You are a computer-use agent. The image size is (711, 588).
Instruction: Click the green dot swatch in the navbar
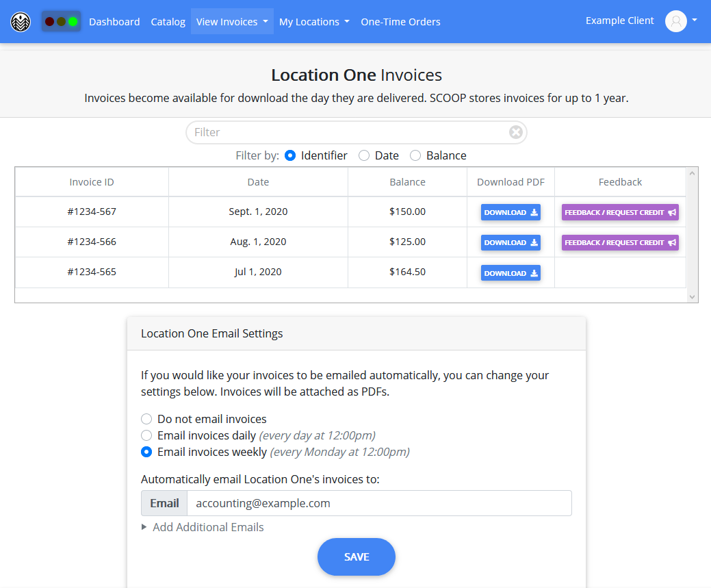point(71,21)
